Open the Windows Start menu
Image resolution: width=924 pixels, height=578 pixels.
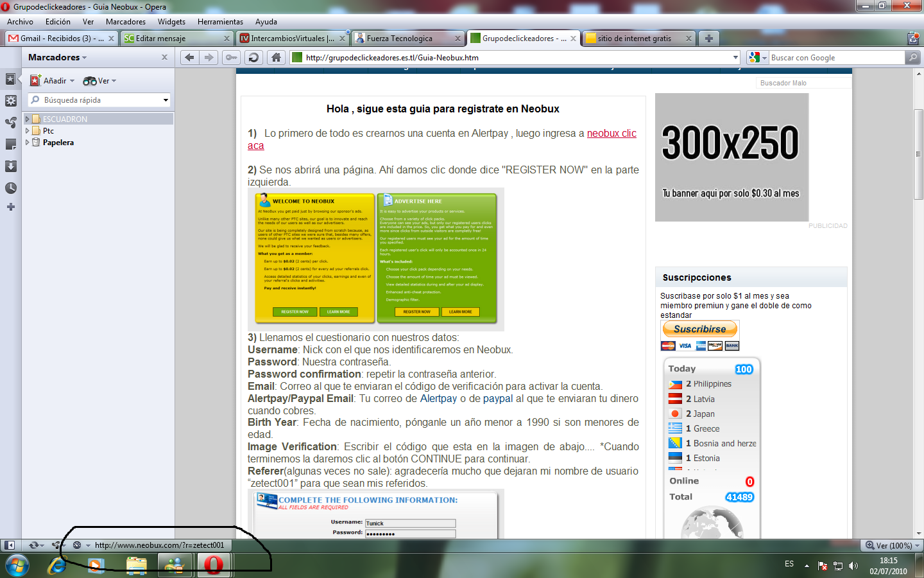[17, 565]
